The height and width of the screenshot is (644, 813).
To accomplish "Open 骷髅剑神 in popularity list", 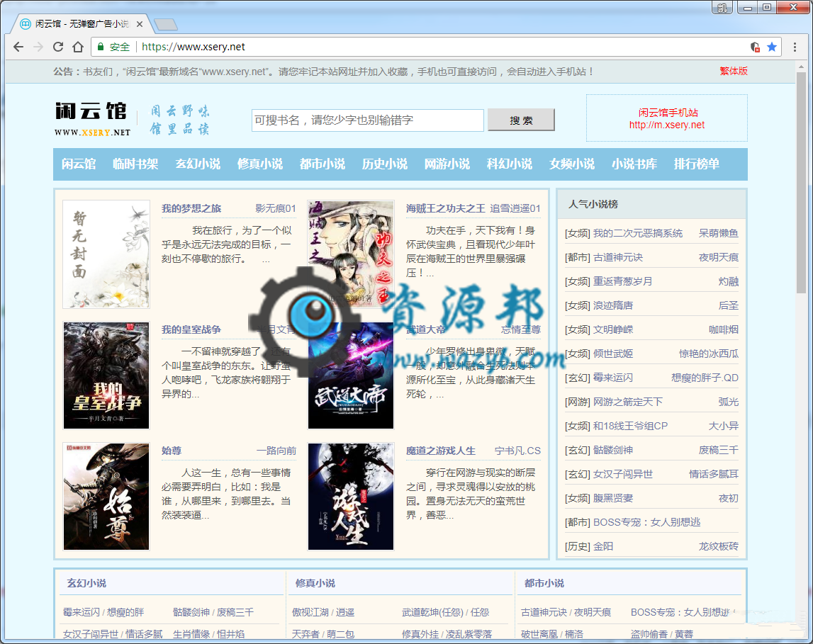I will 613,450.
